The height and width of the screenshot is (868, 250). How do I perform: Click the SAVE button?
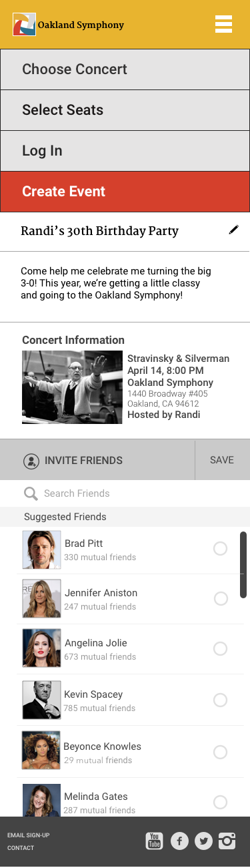point(222,460)
